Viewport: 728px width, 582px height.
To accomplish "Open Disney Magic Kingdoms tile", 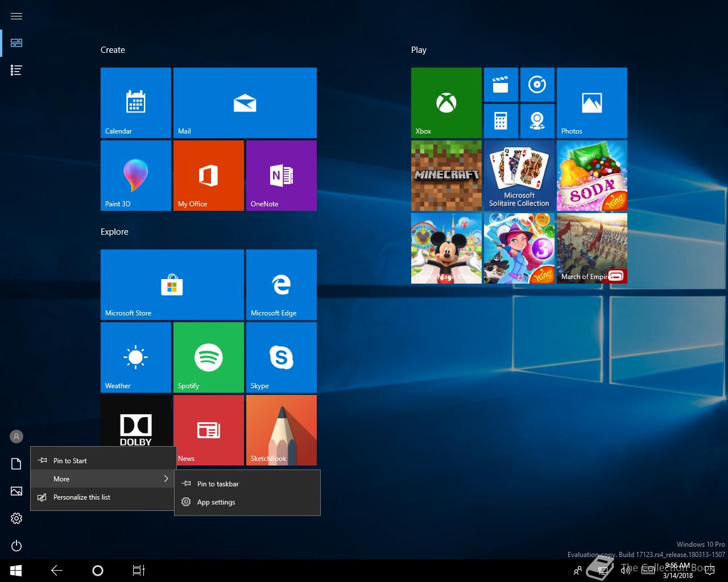I will (446, 248).
